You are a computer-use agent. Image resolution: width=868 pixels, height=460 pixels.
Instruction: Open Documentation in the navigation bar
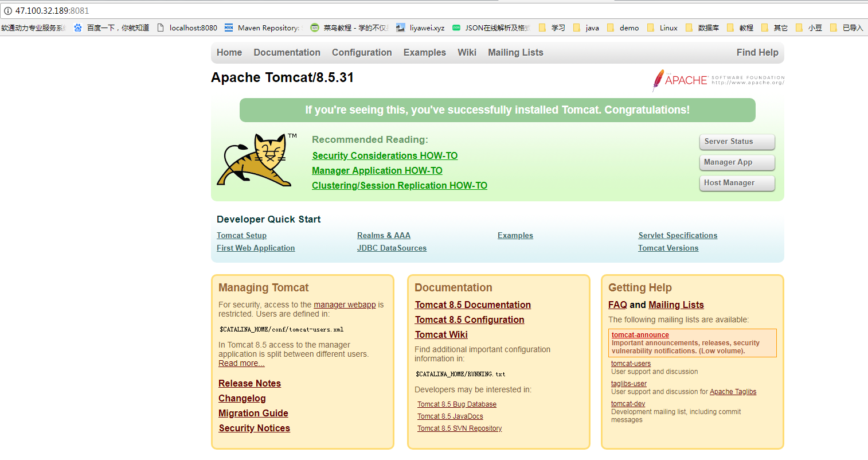click(x=287, y=52)
